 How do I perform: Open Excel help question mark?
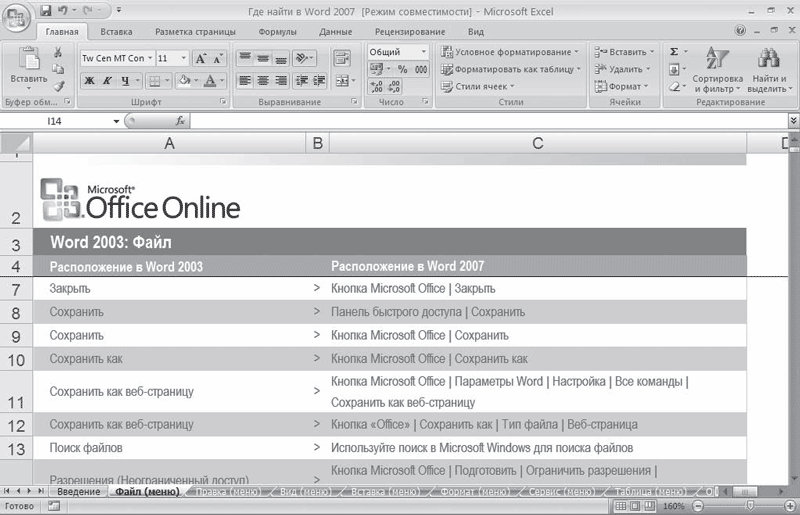coord(740,31)
